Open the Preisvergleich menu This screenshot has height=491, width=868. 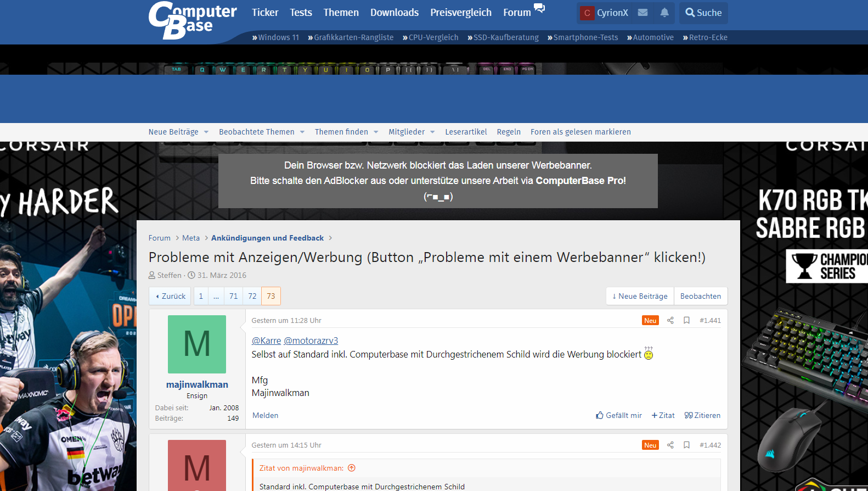[x=461, y=12]
